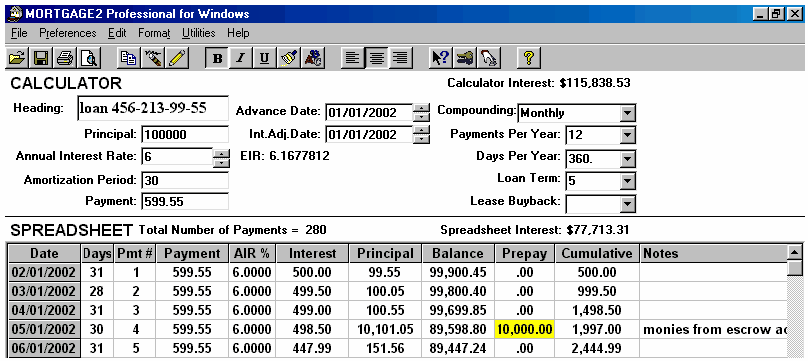Align text right

point(400,59)
